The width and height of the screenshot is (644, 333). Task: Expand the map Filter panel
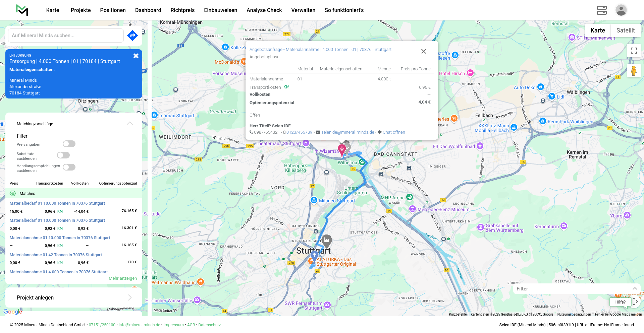click(x=634, y=288)
